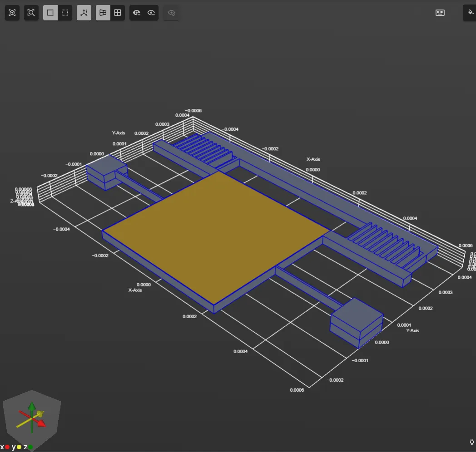This screenshot has width=476, height=452.
Task: Enable the perspective projection view button
Action: [103, 13]
